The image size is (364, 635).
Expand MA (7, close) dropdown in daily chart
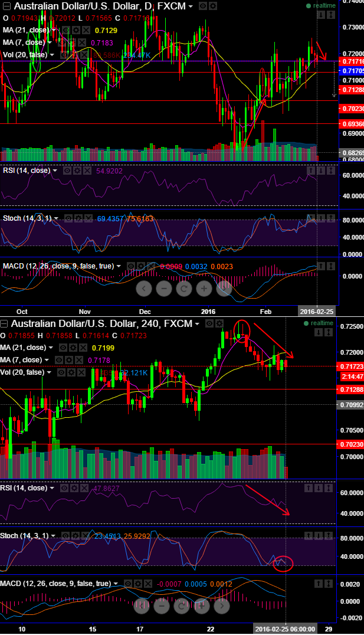(x=50, y=42)
